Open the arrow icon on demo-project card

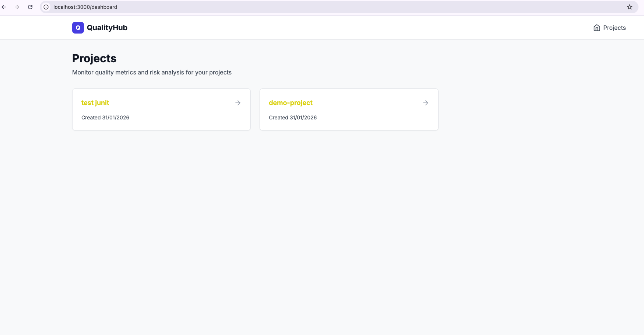click(x=425, y=102)
